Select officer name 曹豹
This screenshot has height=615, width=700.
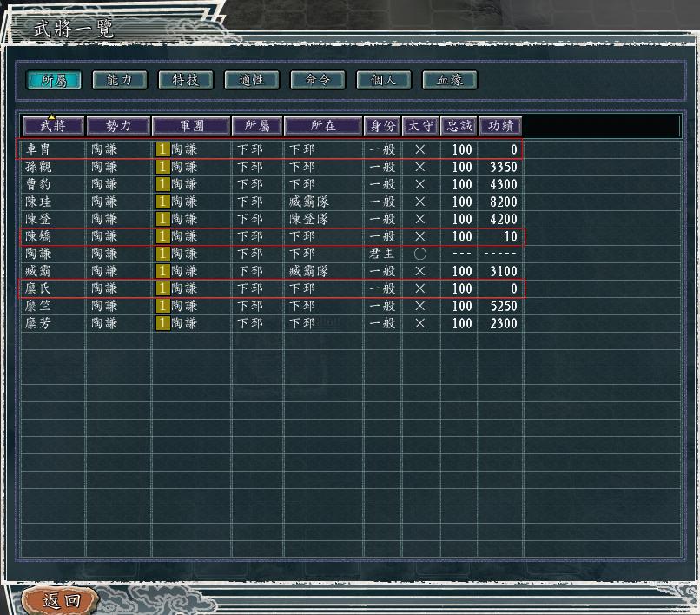(x=38, y=184)
